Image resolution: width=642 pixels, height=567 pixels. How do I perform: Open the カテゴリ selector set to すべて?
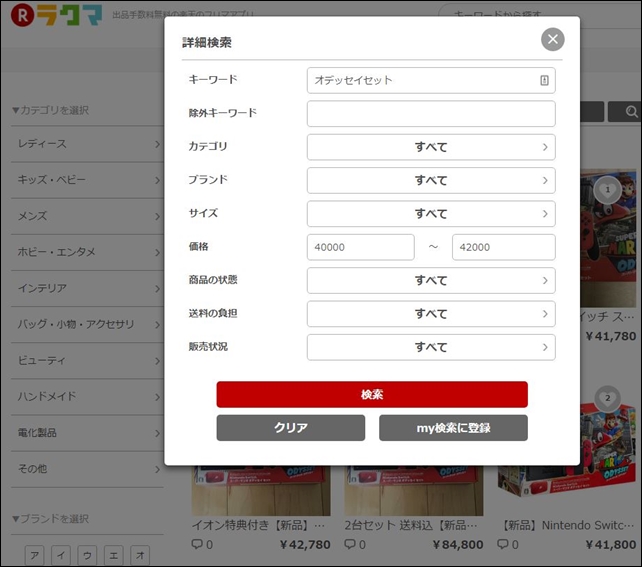pos(431,147)
